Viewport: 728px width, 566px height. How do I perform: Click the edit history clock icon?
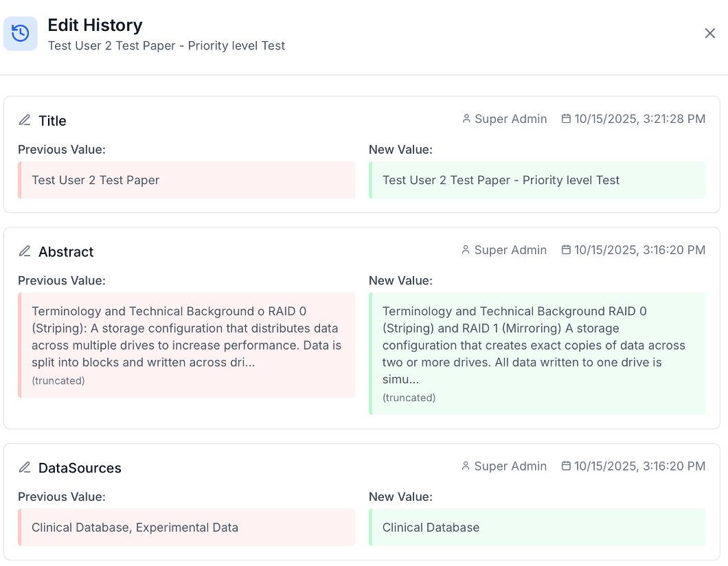21,33
